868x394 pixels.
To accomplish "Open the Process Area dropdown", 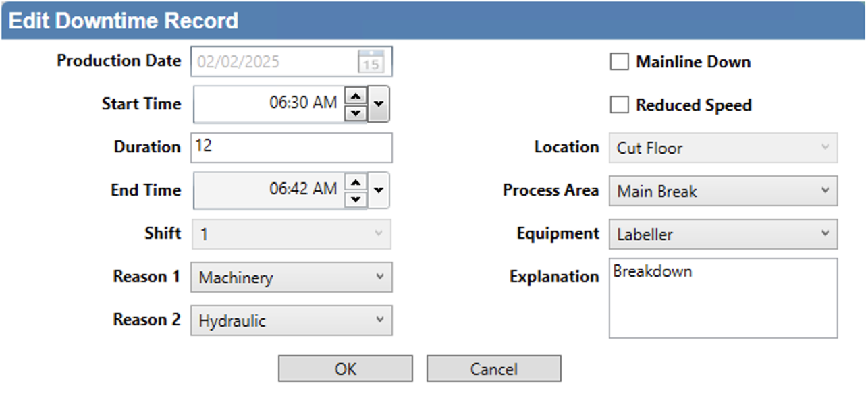I will (x=723, y=191).
